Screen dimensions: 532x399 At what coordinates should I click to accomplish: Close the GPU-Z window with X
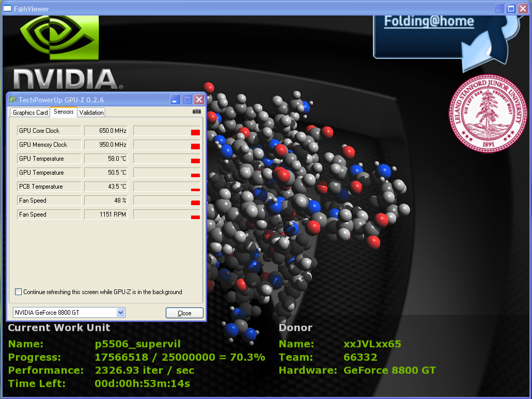click(x=199, y=100)
